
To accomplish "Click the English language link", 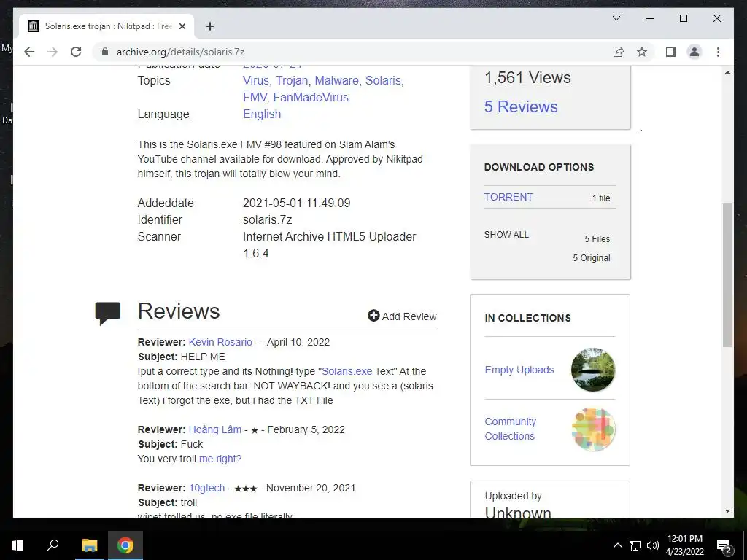I will point(262,114).
